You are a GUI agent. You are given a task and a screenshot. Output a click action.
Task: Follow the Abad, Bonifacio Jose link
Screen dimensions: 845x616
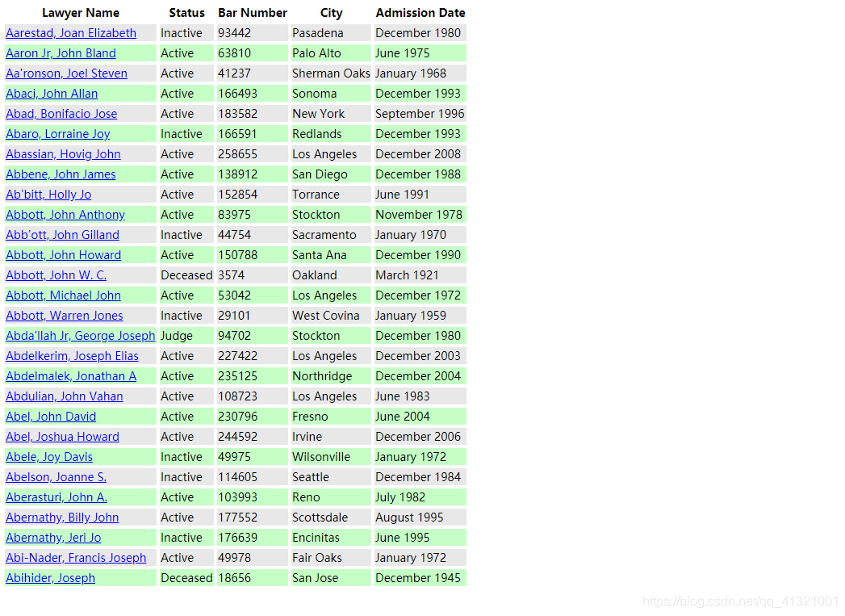click(x=61, y=114)
